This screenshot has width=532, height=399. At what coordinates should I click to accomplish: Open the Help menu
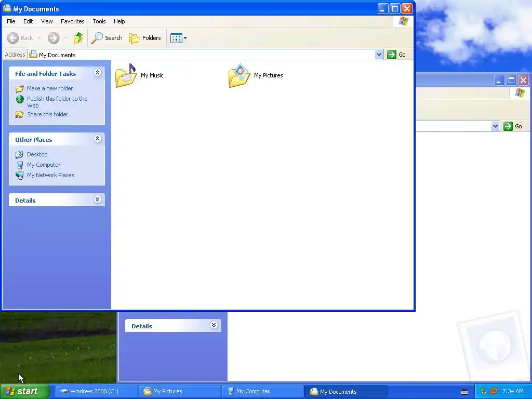pos(119,21)
